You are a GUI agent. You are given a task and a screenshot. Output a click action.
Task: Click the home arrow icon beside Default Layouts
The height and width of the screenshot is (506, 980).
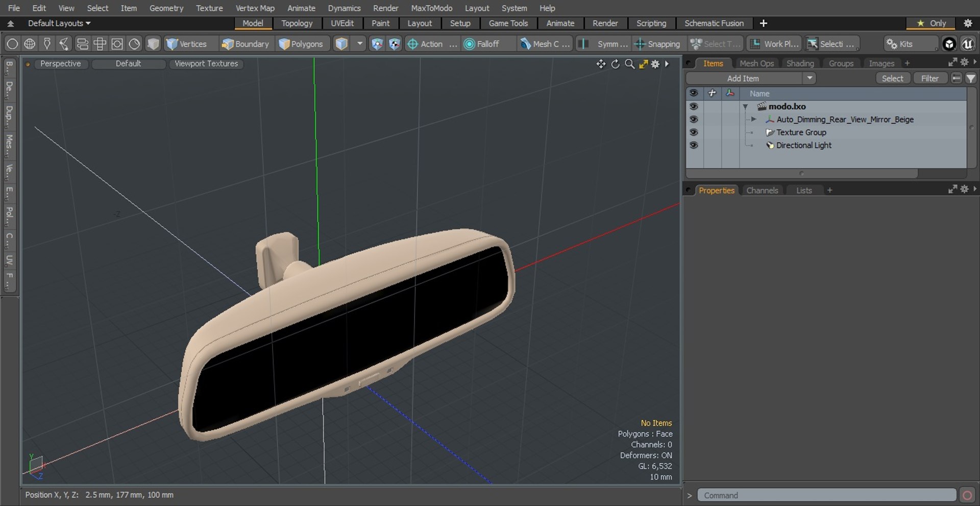(x=10, y=23)
